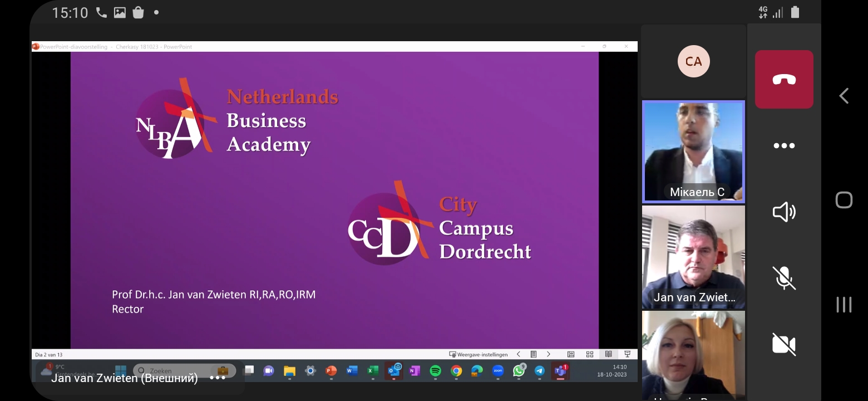Open OneNote from the shared taskbar
The height and width of the screenshot is (401, 868).
[x=415, y=370]
